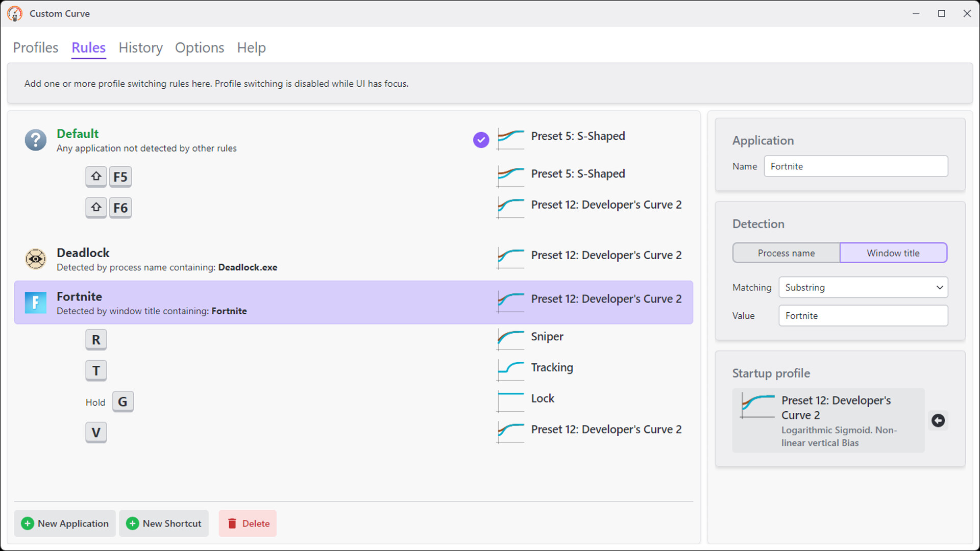Open the History tab
This screenshot has width=980, height=551.
140,47
